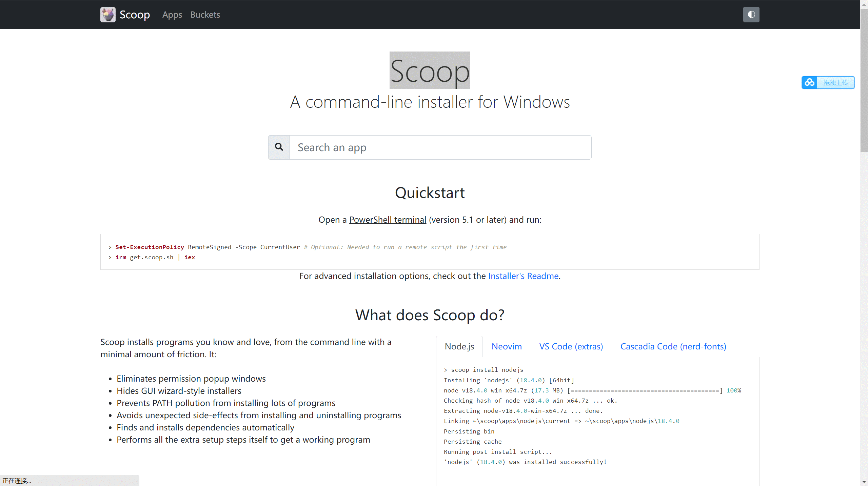This screenshot has height=486, width=868.
Task: Toggle the dark/light theme button
Action: point(751,15)
